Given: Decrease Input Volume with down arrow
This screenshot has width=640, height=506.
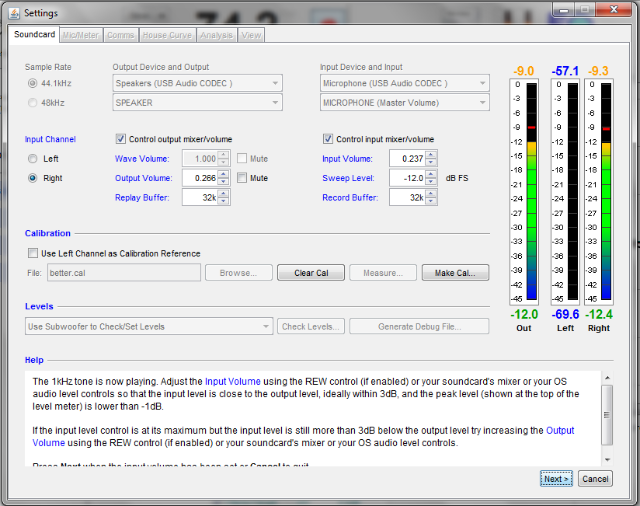Looking at the screenshot, I should coord(431,162).
